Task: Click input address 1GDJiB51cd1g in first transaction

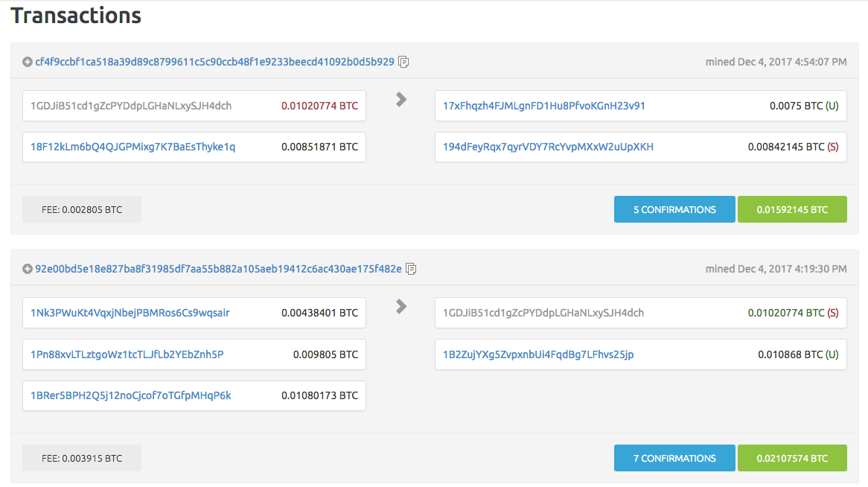Action: tap(130, 106)
